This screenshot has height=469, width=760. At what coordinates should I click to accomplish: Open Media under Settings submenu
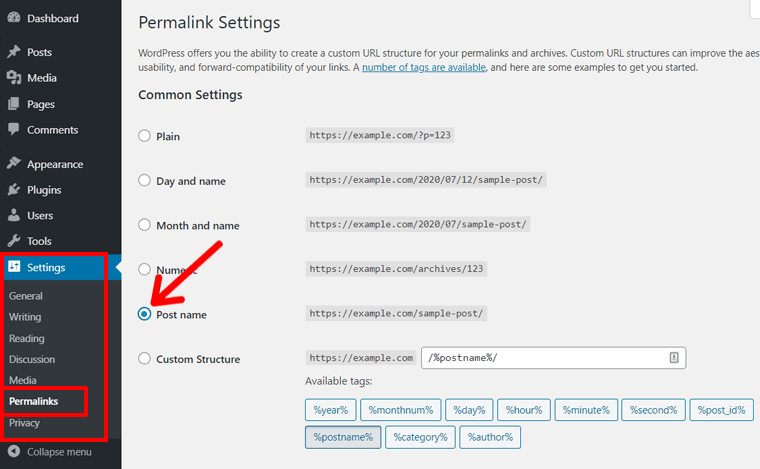22,380
